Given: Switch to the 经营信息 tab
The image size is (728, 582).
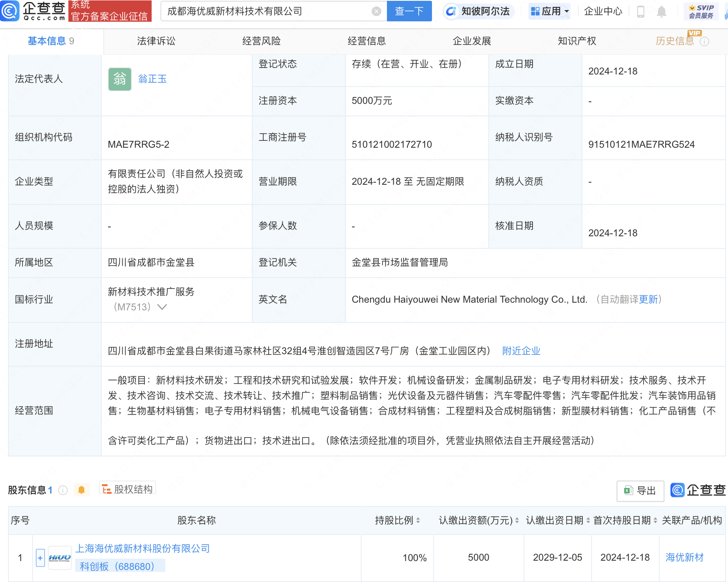Looking at the screenshot, I should pos(367,41).
